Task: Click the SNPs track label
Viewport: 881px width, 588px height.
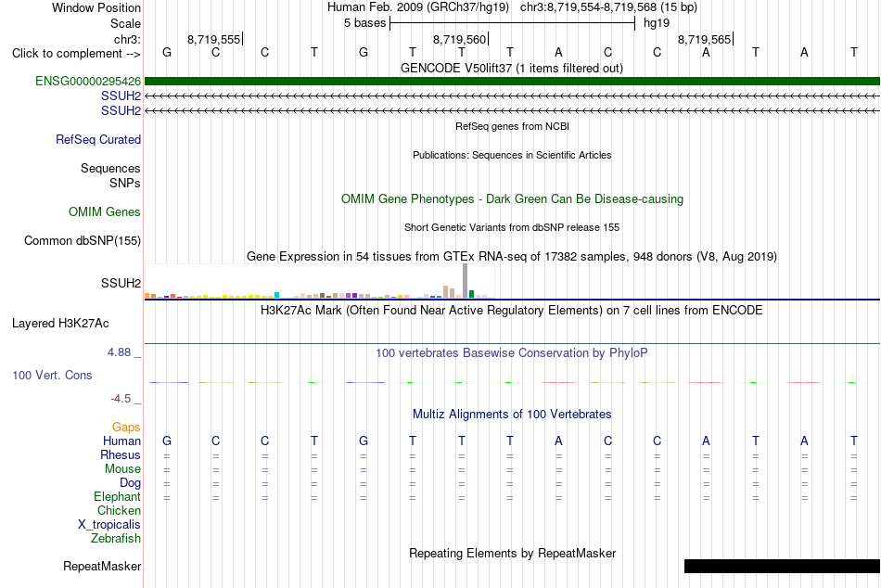Action: pos(125,183)
